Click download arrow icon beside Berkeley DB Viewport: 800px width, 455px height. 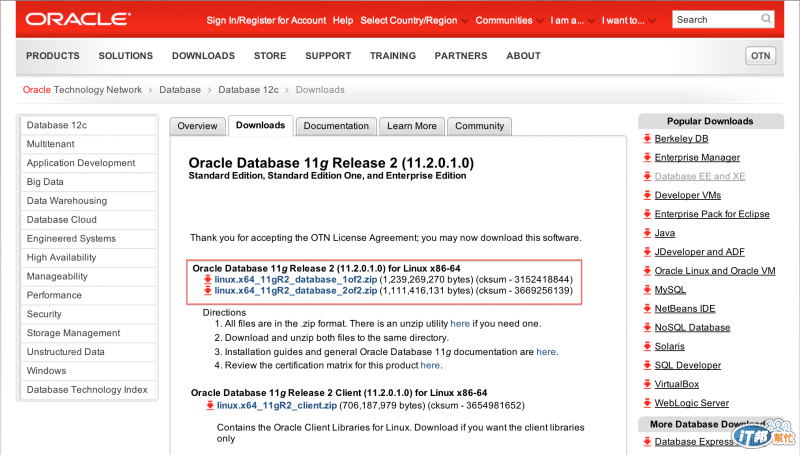coord(647,138)
